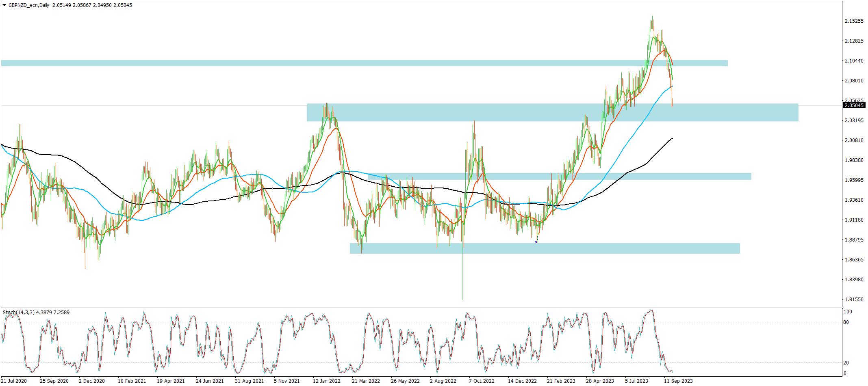Image resolution: width=868 pixels, height=386 pixels.
Task: Click price label 2.00810 on the axis
Action: (854, 140)
